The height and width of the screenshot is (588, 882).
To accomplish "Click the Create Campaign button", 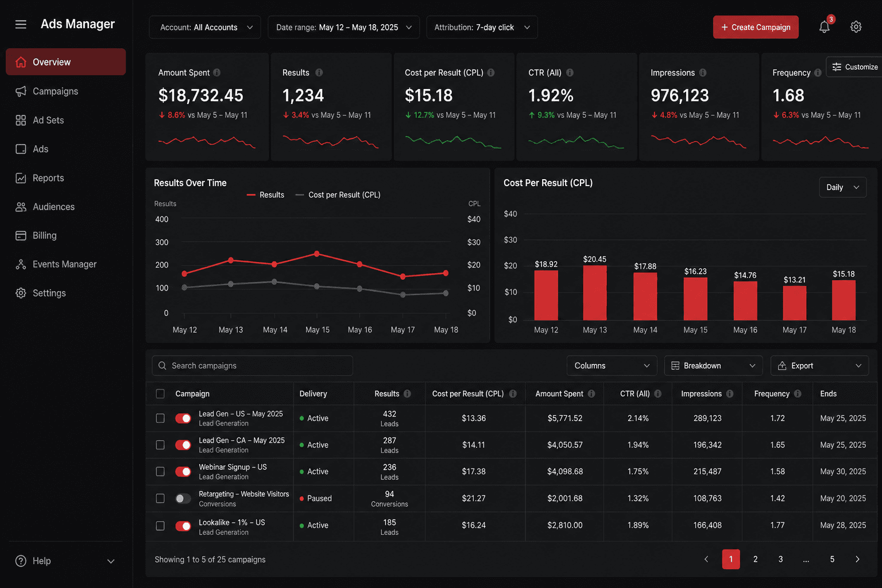I will (756, 27).
